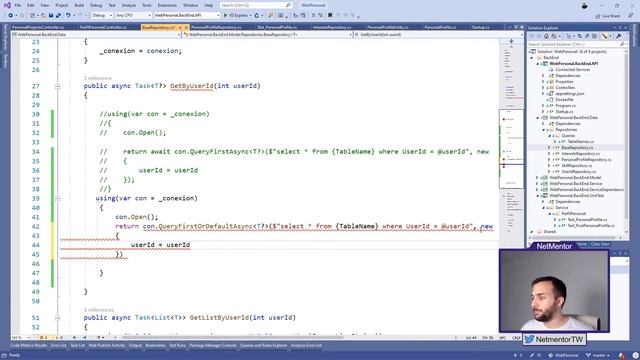The image size is (640, 360).
Task: Open the Project menu
Action: (x=62, y=5)
